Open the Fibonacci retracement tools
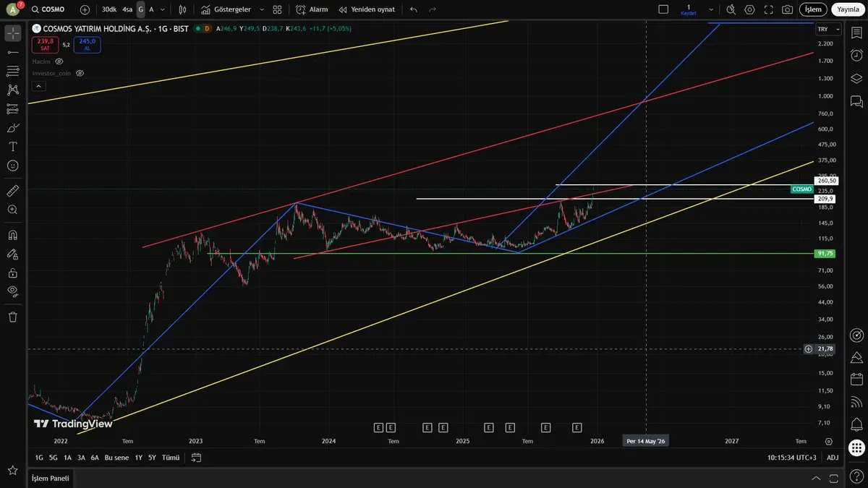 coord(12,71)
